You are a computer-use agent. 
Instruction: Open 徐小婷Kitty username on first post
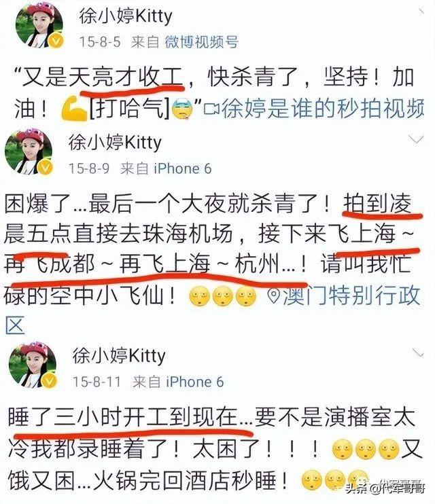(126, 16)
